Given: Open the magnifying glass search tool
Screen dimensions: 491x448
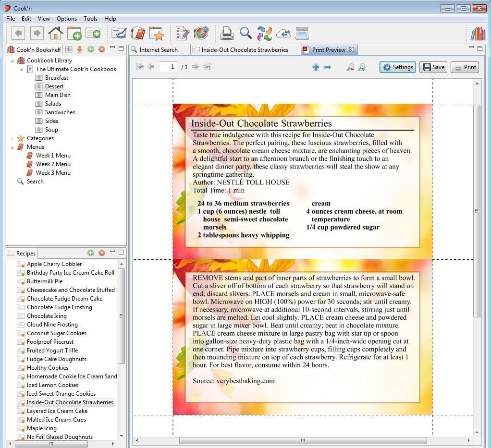Looking at the screenshot, I should 246,33.
